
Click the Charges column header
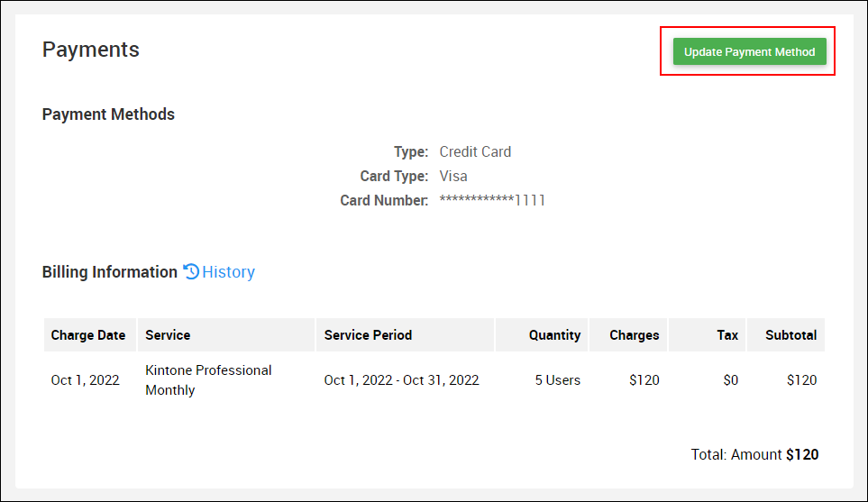(x=634, y=335)
